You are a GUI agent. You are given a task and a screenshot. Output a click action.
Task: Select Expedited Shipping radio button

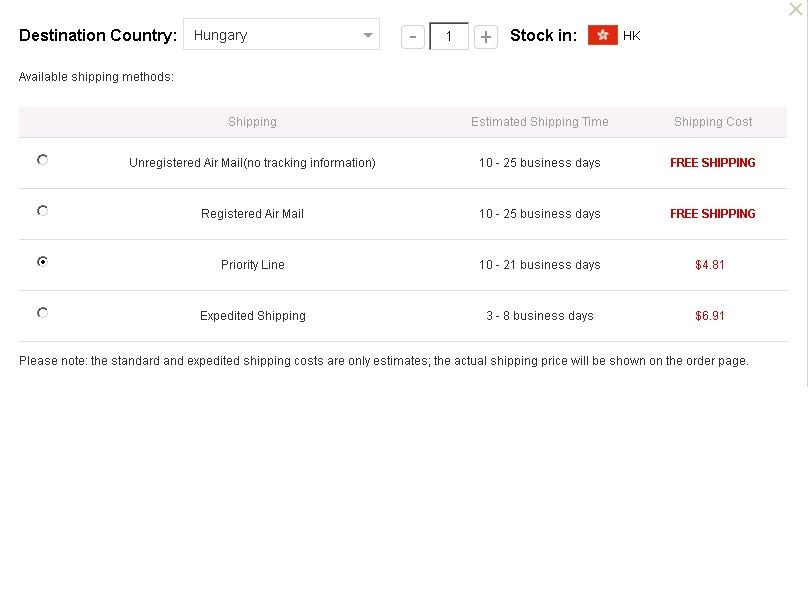click(43, 313)
